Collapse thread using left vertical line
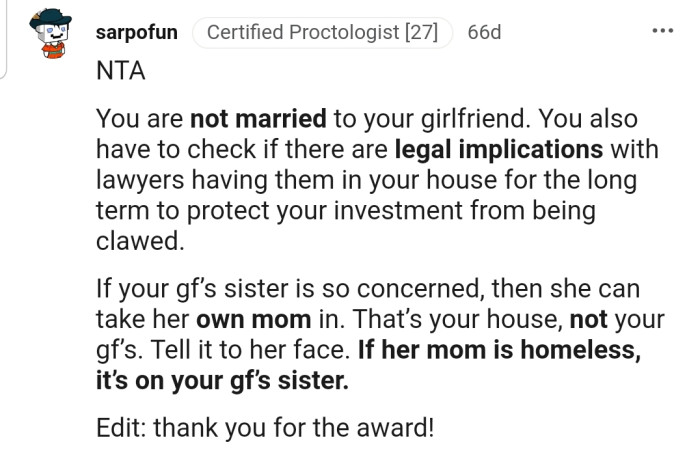The height and width of the screenshot is (453, 700). (5, 40)
